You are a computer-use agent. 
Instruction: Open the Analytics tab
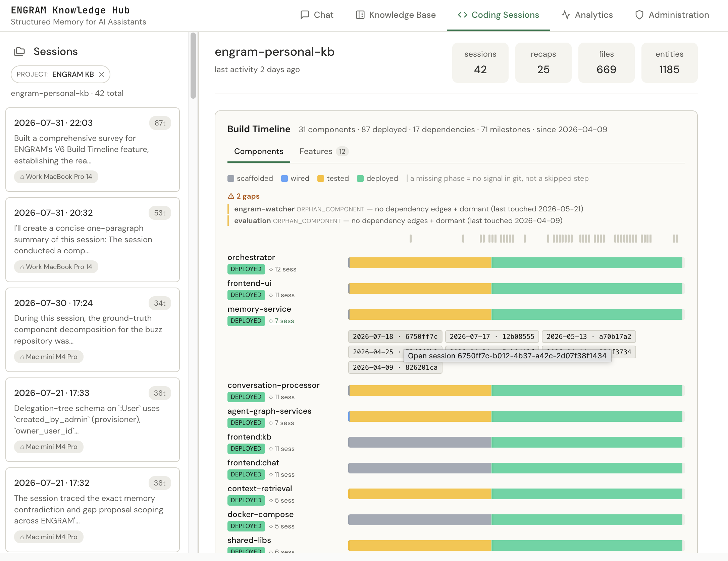pyautogui.click(x=587, y=15)
